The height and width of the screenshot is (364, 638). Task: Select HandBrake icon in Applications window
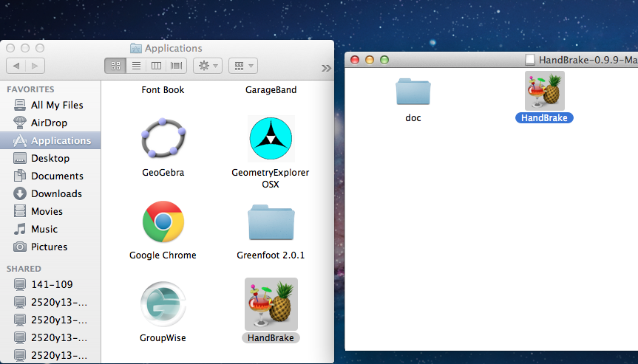[x=271, y=304]
